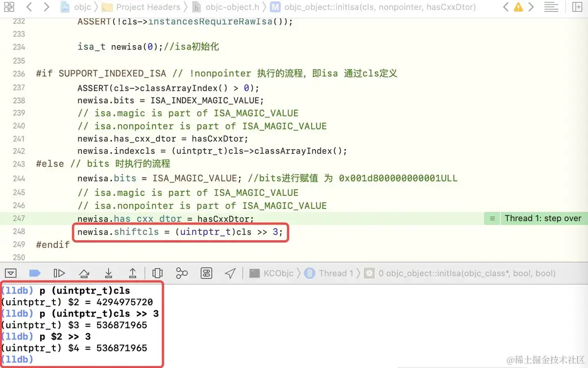Click console output $3 = 536871965
The height and width of the screenshot is (368, 588).
pyautogui.click(x=74, y=325)
